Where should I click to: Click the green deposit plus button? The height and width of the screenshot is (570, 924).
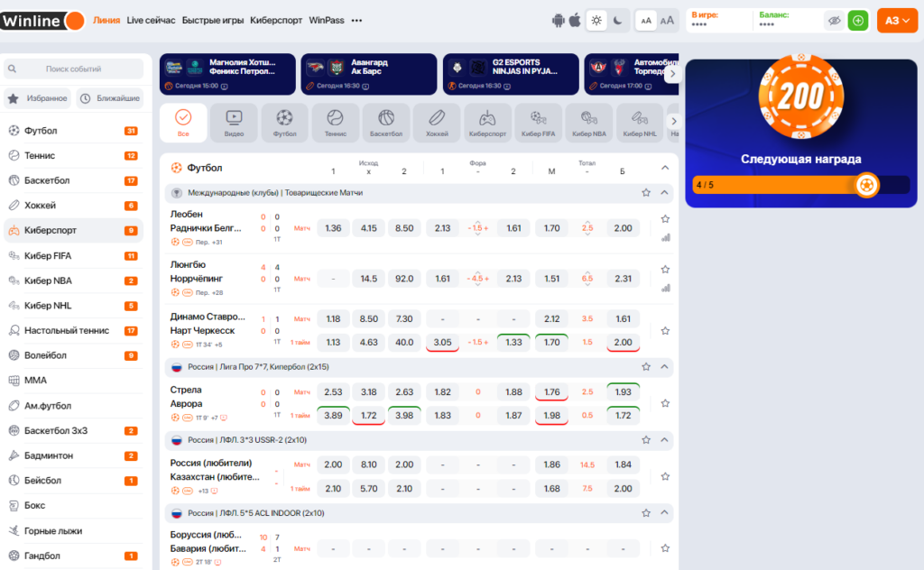858,21
